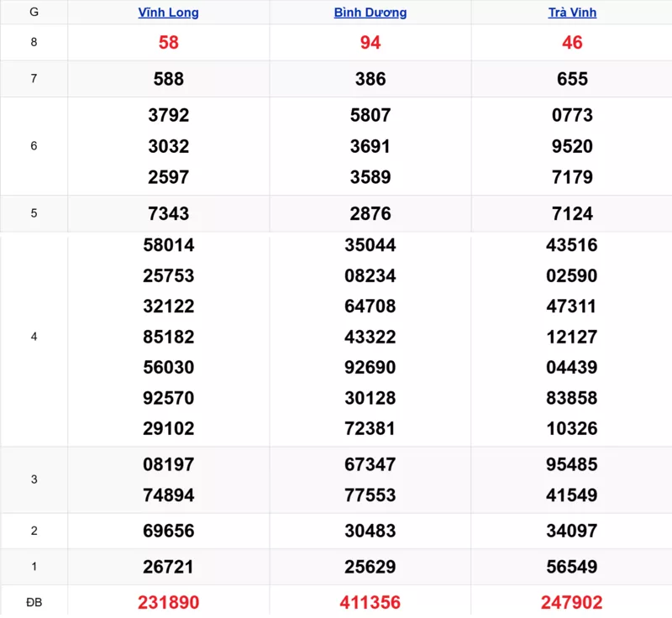Click the G column header cell
The width and height of the screenshot is (672, 618).
(34, 13)
